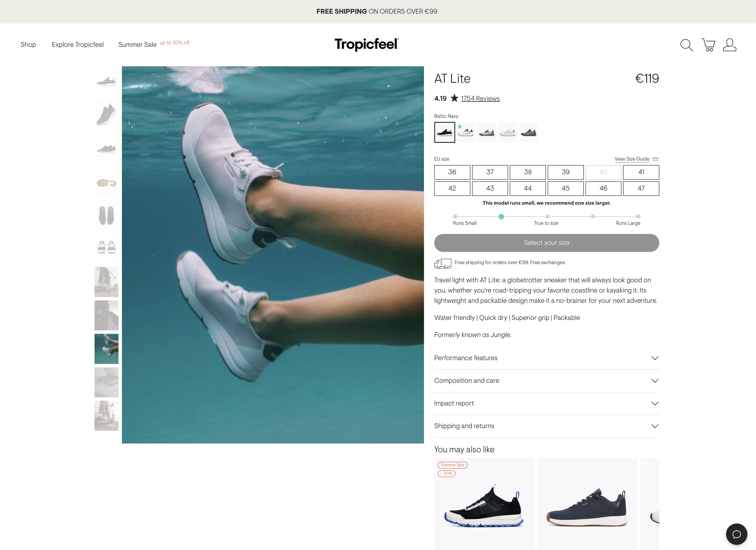The image size is (756, 550).
Task: Select EU size 42
Action: pos(452,188)
